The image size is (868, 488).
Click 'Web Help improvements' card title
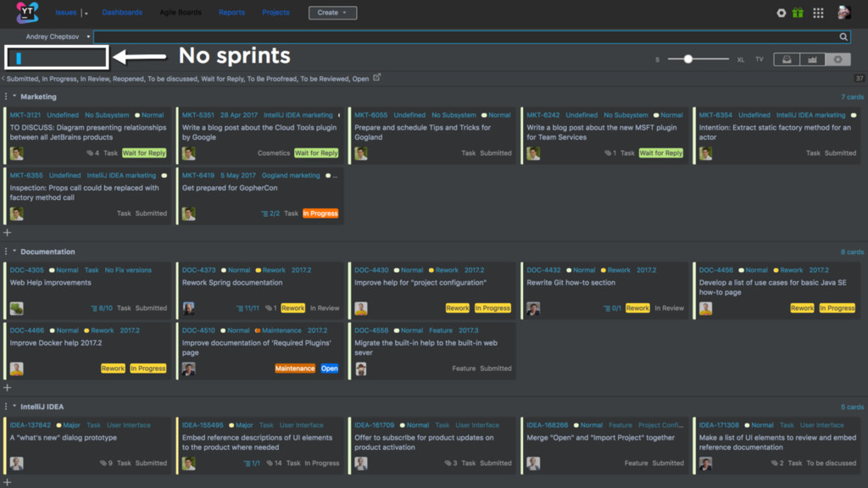[50, 283]
